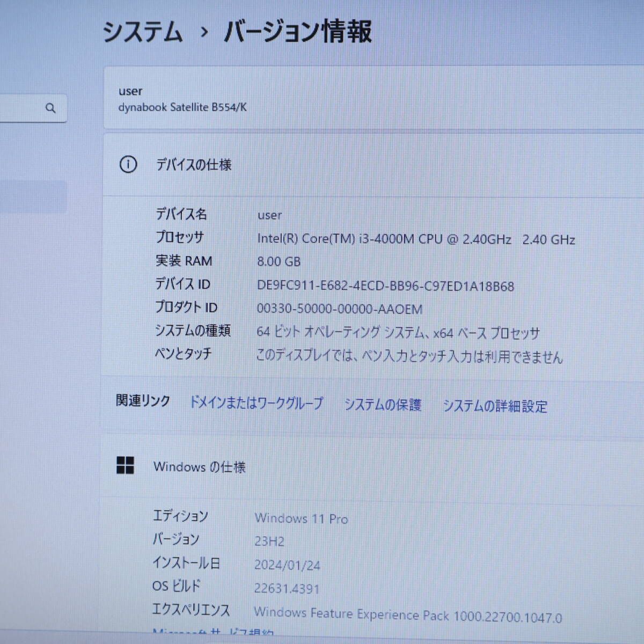Select the version 23H2 value
Viewport: 644px width, 644px height.
point(269,541)
